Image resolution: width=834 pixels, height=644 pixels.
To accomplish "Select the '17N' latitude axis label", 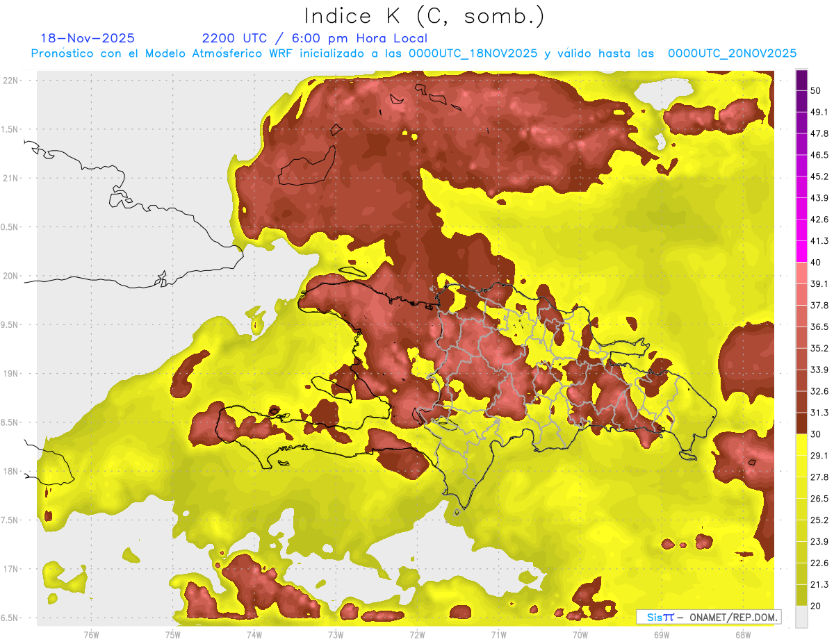I will pyautogui.click(x=10, y=569).
